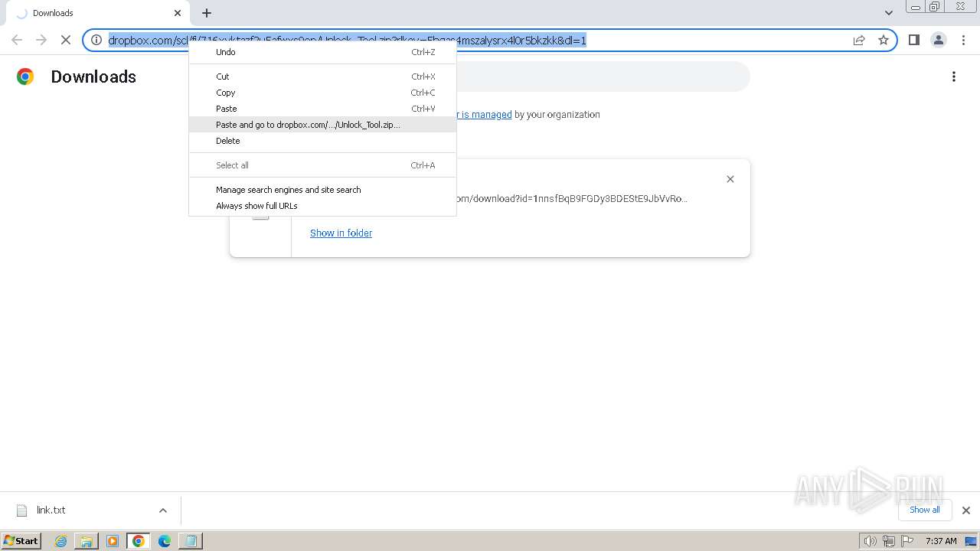Click the network tray icon
980x551 pixels.
889,541
